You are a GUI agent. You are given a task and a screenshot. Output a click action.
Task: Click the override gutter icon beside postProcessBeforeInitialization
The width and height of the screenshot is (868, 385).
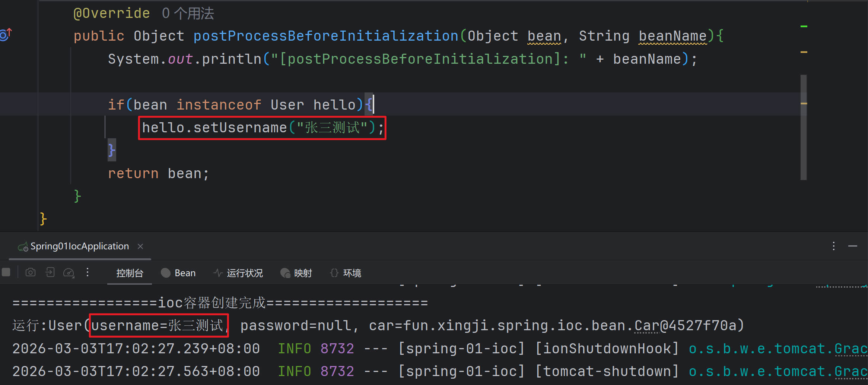(6, 34)
